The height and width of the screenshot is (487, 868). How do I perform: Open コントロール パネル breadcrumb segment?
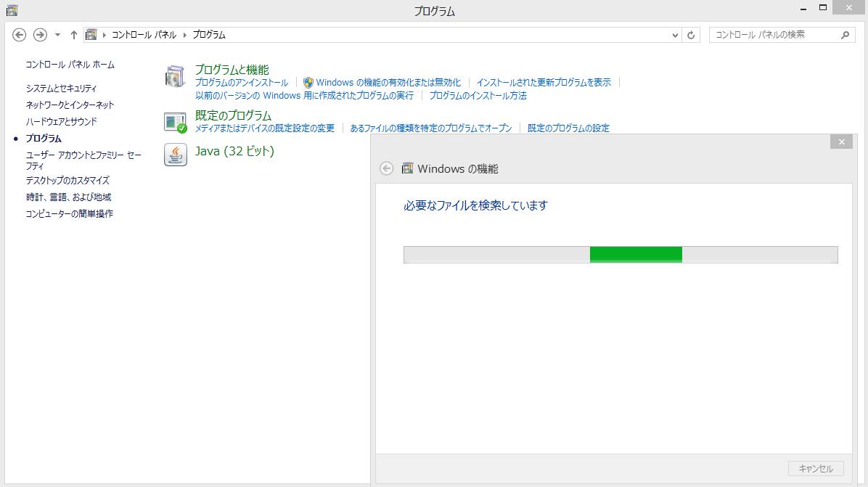[x=144, y=35]
